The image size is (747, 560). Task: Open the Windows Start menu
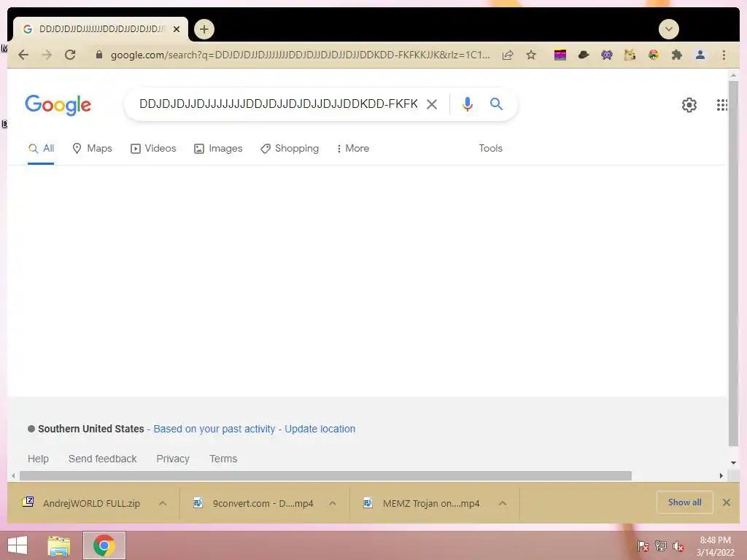pos(18,545)
